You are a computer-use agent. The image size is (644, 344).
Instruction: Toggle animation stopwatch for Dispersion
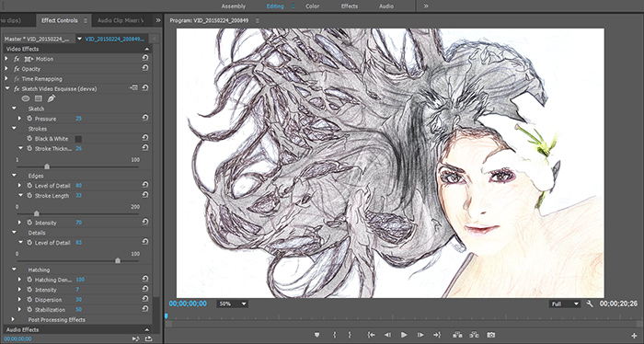(x=29, y=299)
